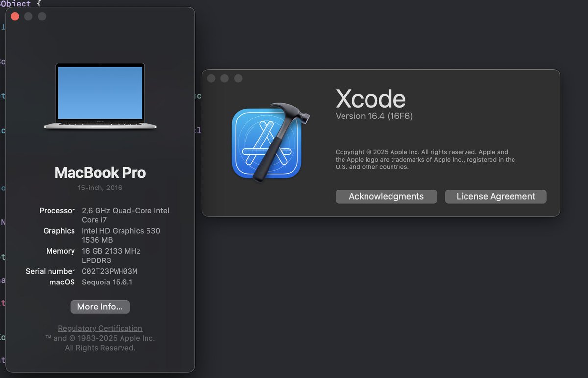Click the 2,6 GHz Quad-Core Intel processor value
The height and width of the screenshot is (378, 588).
[x=125, y=215]
